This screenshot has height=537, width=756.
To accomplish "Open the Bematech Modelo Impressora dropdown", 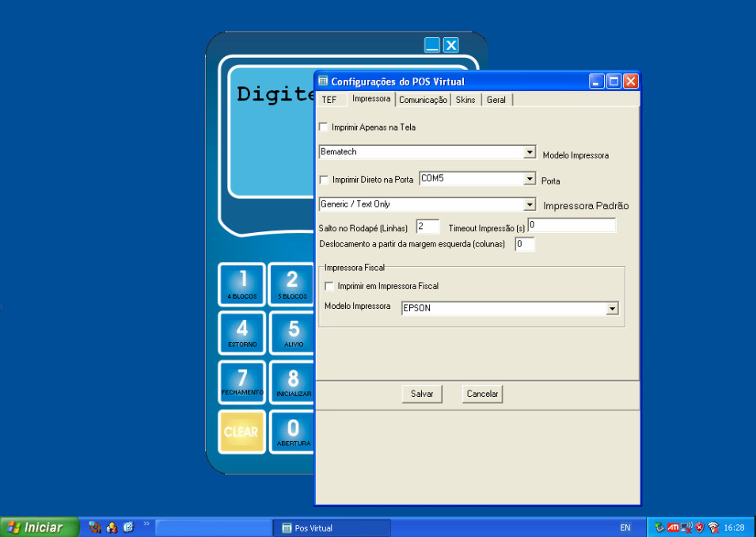I will tap(530, 152).
